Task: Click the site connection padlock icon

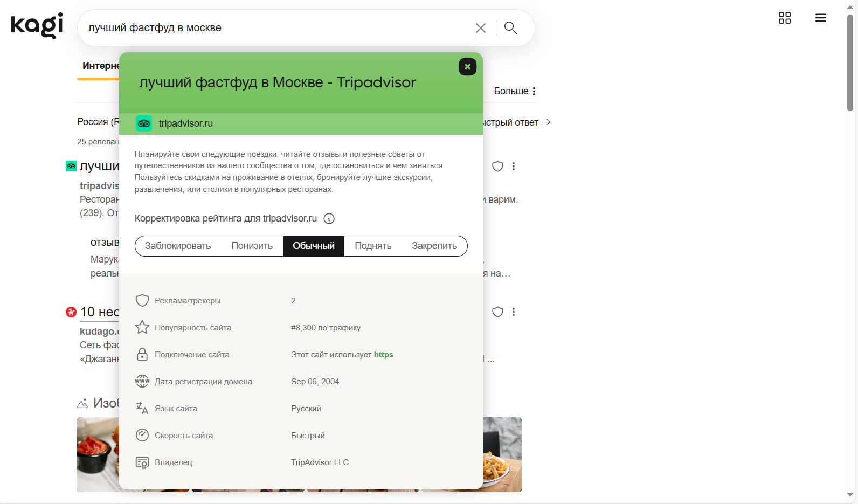Action: click(x=142, y=354)
